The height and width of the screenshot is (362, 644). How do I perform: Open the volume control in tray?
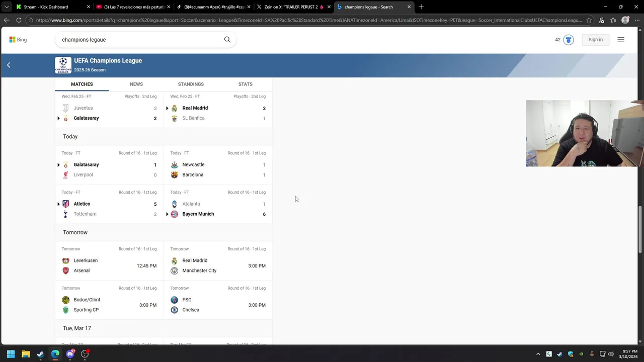(611, 354)
